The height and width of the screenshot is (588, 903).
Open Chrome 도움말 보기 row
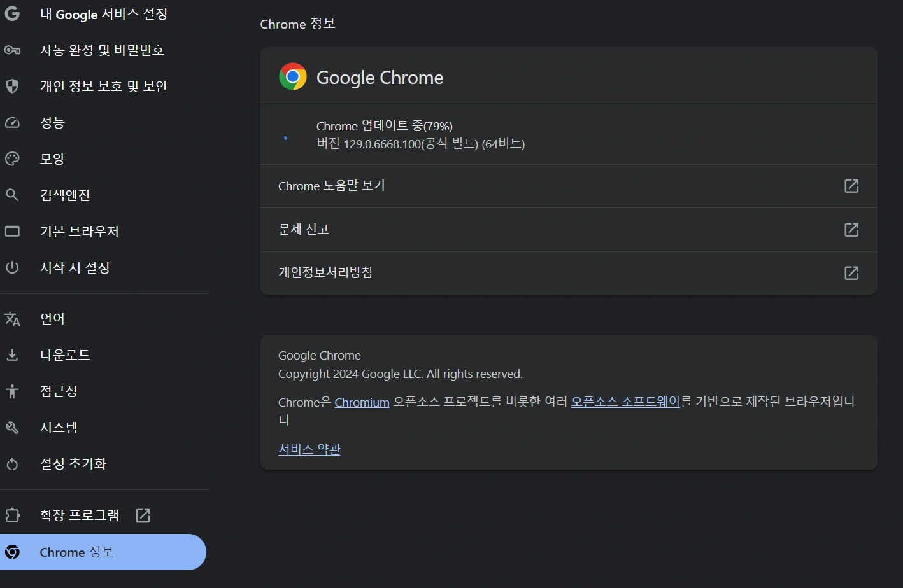tap(568, 186)
